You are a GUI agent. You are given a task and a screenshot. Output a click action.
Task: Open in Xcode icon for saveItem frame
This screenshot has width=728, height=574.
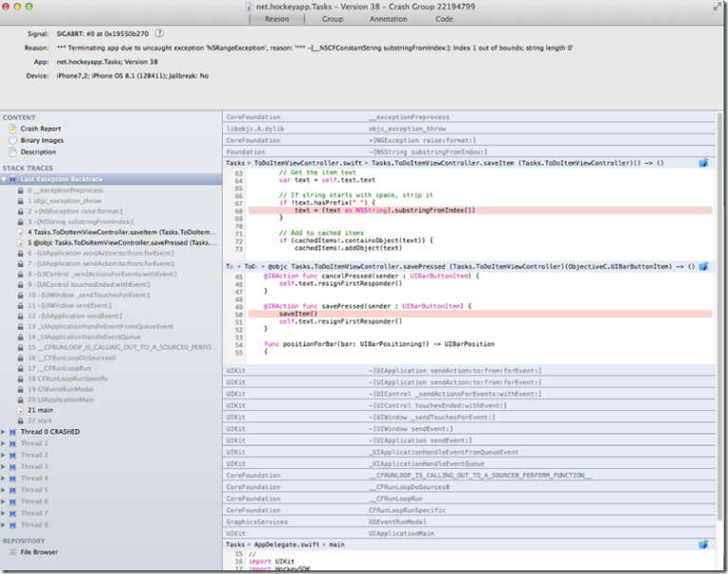(703, 163)
